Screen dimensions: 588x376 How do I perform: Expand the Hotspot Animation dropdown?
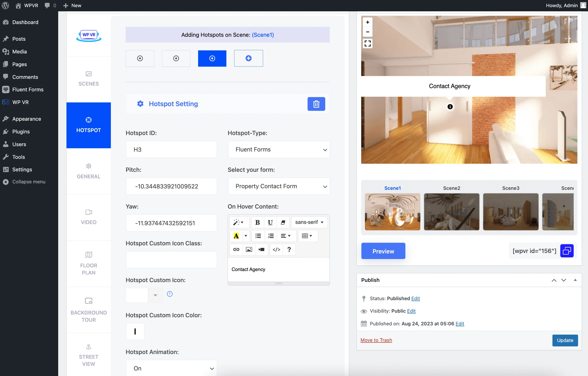click(x=171, y=368)
